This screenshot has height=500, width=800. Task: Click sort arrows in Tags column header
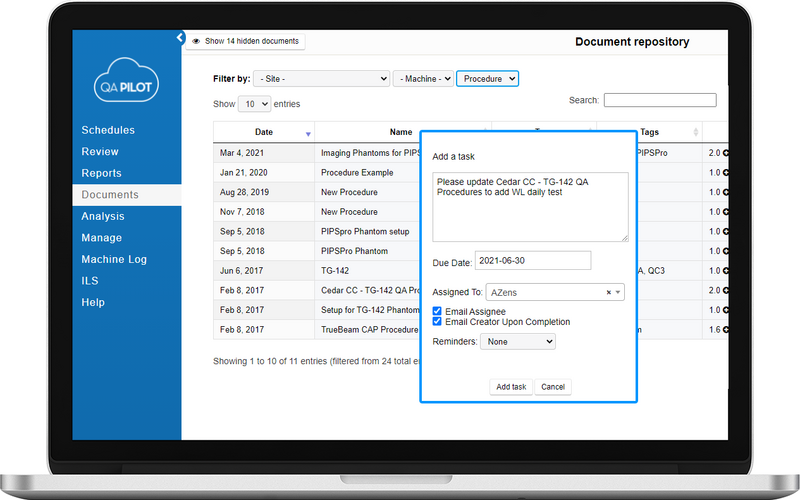(x=696, y=132)
